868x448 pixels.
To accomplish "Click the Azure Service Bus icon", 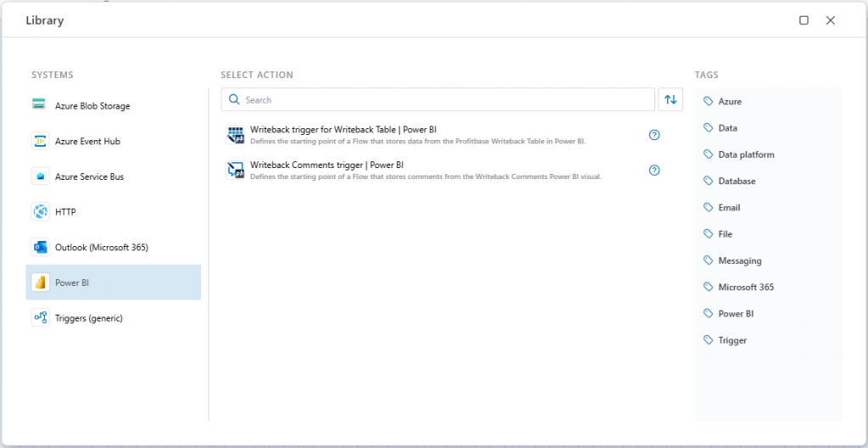I will click(x=40, y=176).
